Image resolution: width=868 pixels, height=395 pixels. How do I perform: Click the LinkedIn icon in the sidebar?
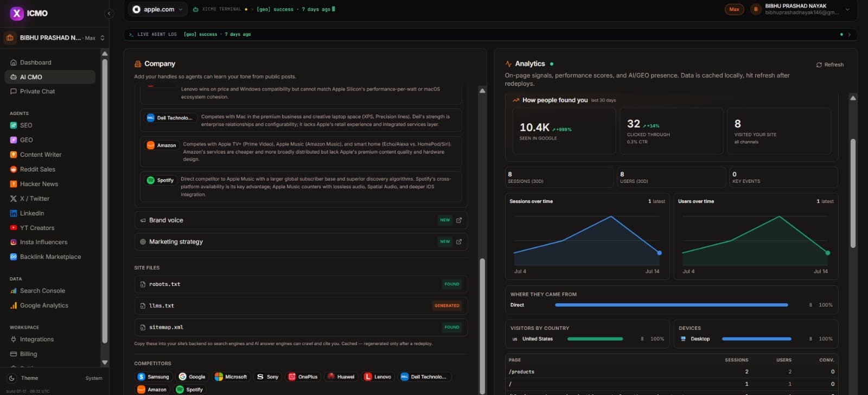14,213
